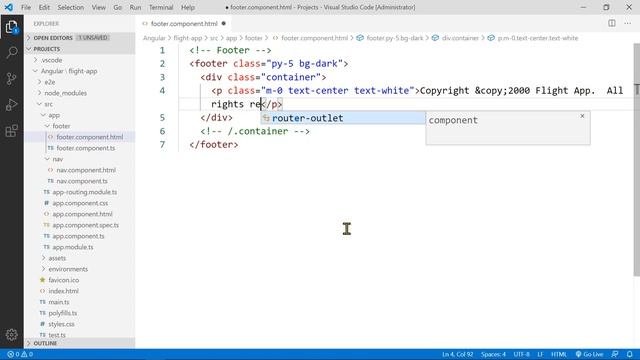Open favicon.ico file

click(80, 280)
